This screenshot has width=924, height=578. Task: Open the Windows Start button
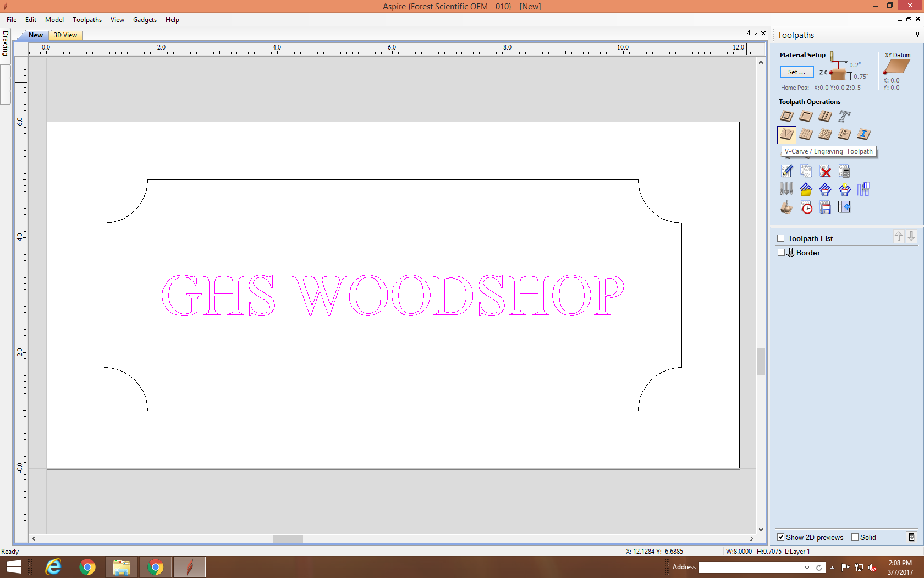(13, 567)
